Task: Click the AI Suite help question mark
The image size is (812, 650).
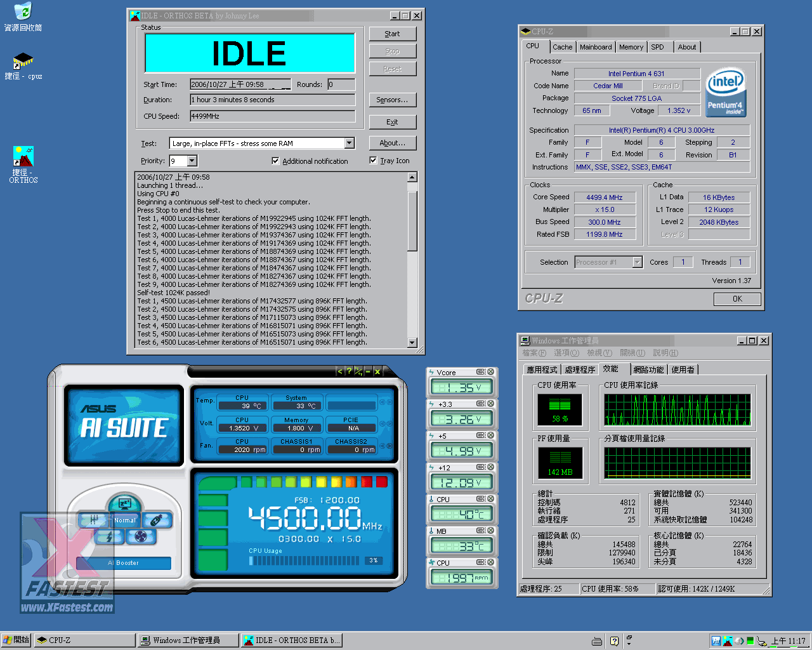Action: pyautogui.click(x=348, y=371)
